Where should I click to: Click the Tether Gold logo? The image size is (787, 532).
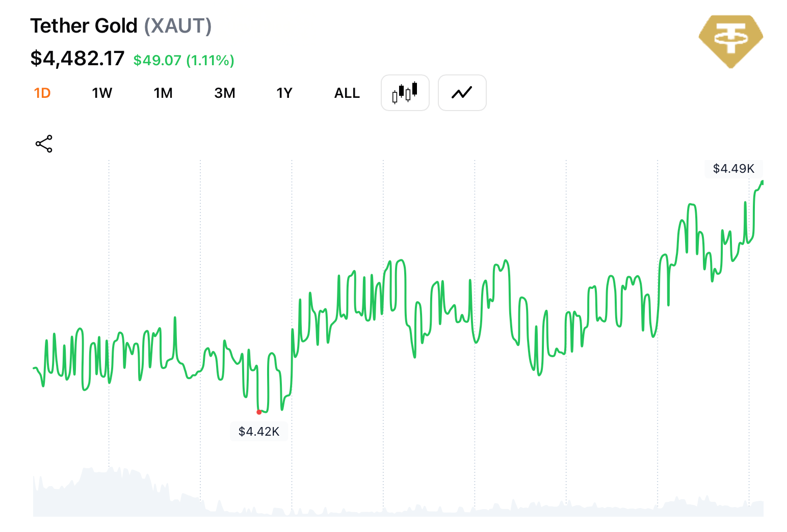tap(730, 41)
